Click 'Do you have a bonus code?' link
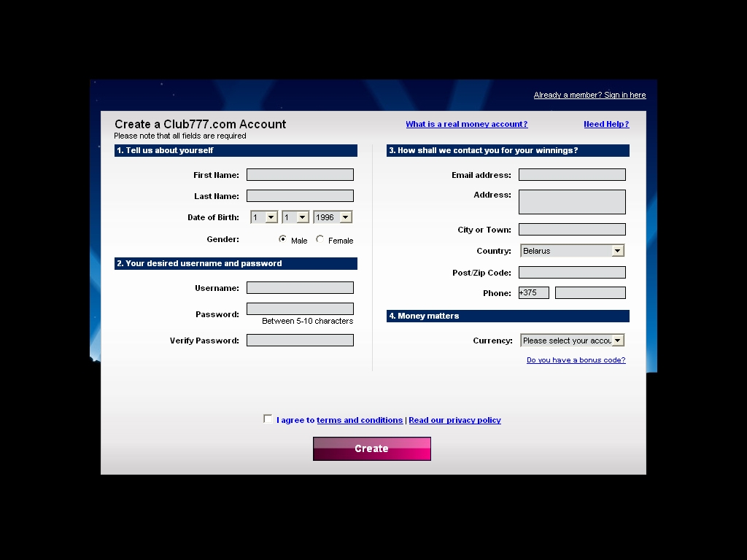The height and width of the screenshot is (560, 747). [x=576, y=360]
